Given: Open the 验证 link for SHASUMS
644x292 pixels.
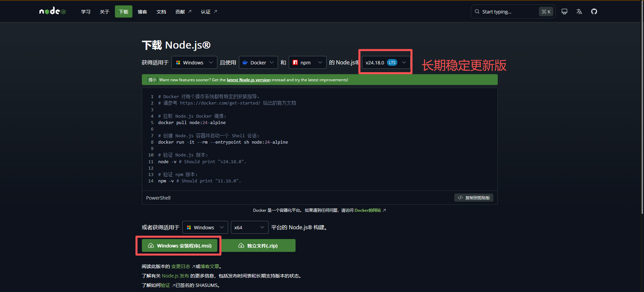Looking at the screenshot, I should tap(165, 285).
